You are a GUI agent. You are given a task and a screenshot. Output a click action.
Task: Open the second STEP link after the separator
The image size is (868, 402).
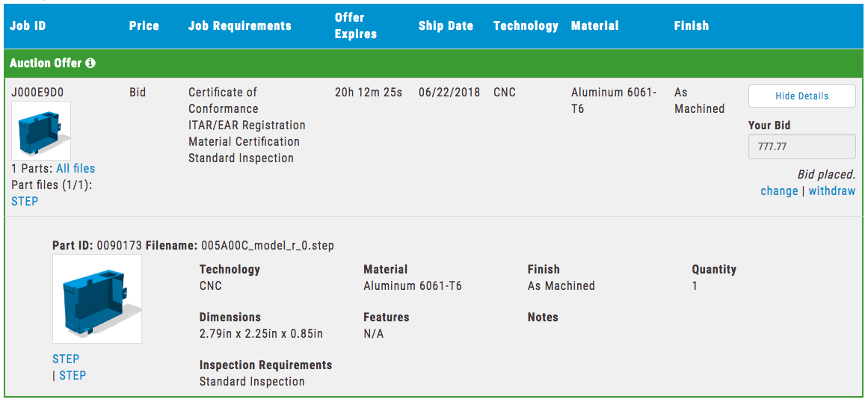click(73, 375)
